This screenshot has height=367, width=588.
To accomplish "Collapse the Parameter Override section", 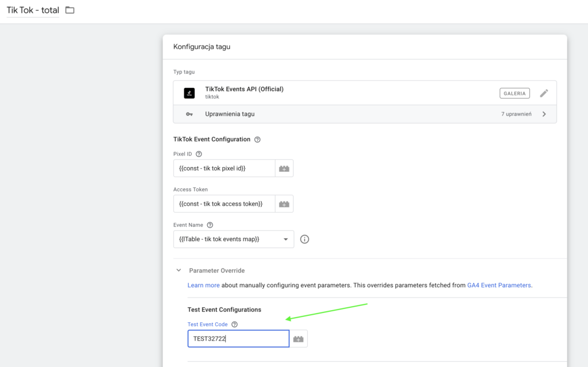I will click(x=179, y=270).
